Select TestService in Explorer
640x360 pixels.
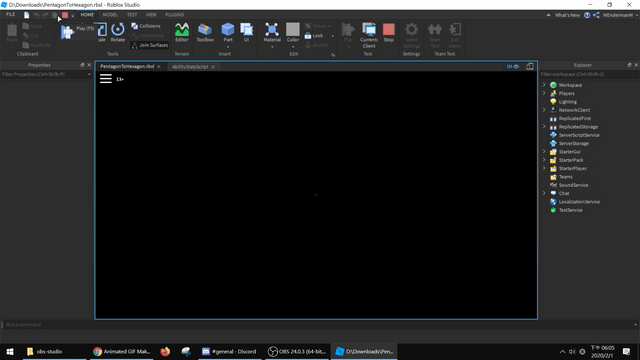click(x=570, y=210)
